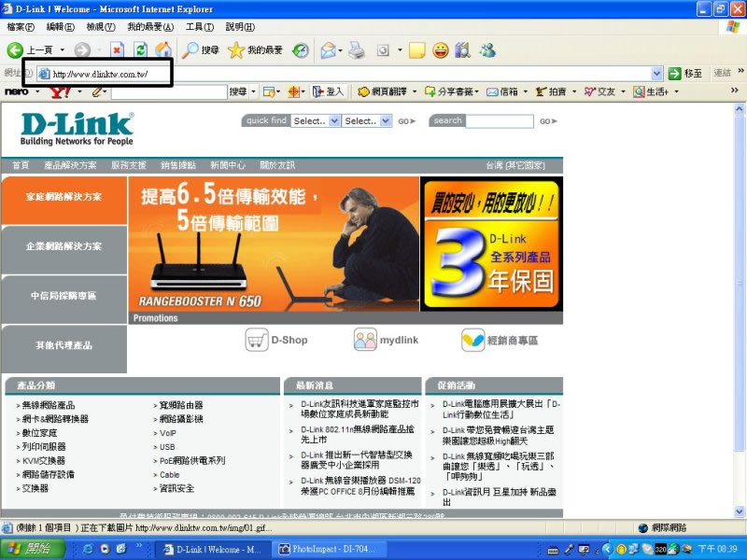Refresh the page with the green arrows icon
Viewport: 747px width, 560px height.
click(141, 50)
